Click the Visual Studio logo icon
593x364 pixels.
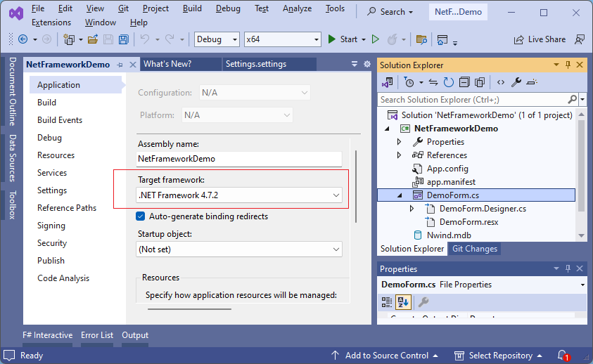16,14
